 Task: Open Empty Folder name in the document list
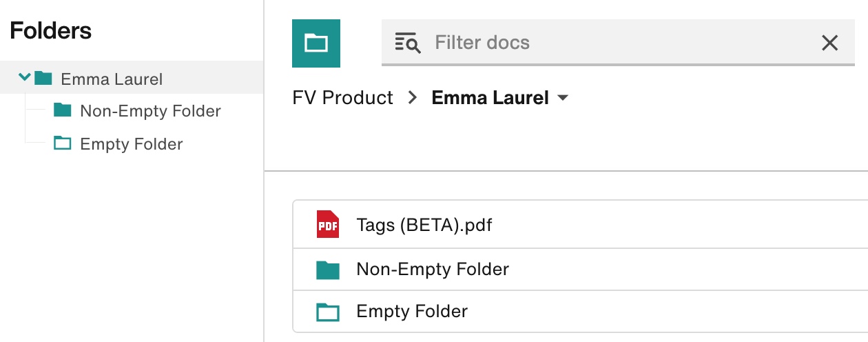pos(412,312)
